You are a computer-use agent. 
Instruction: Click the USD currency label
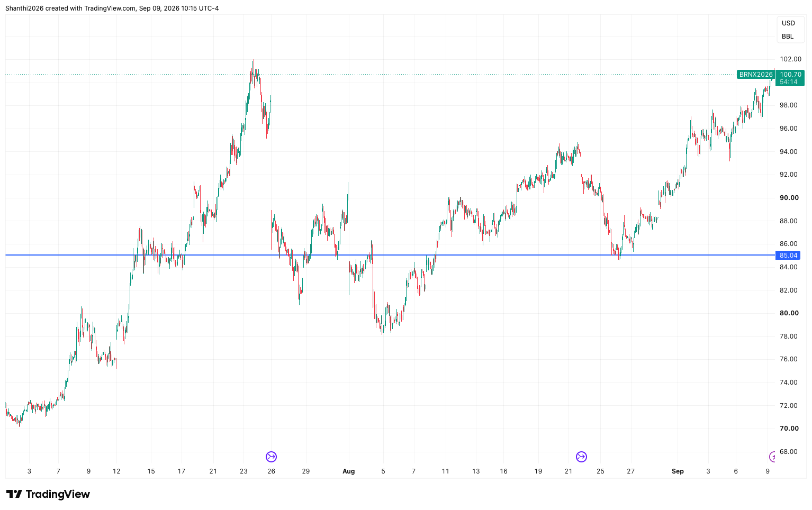[x=789, y=23]
